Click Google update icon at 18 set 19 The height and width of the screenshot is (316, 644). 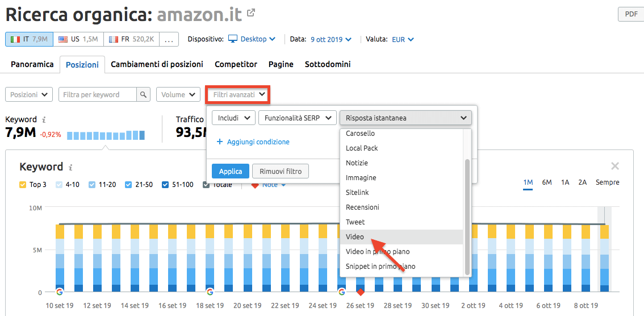click(210, 292)
